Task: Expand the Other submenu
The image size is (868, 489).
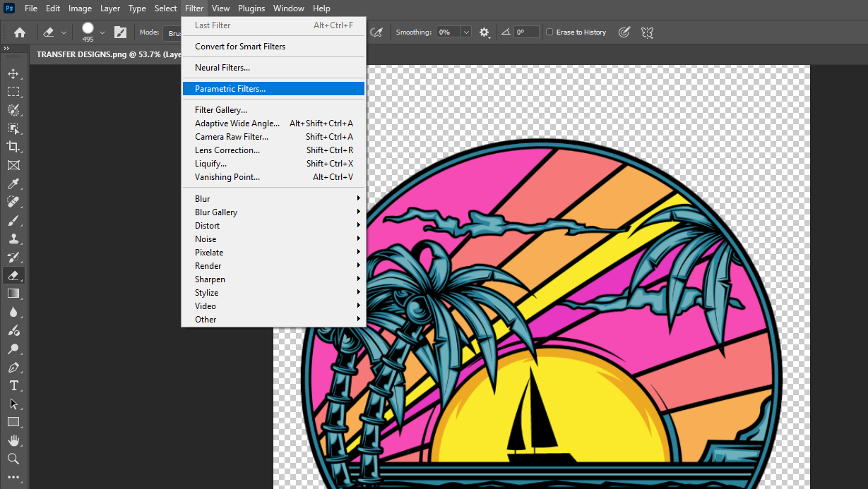Action: click(x=273, y=319)
